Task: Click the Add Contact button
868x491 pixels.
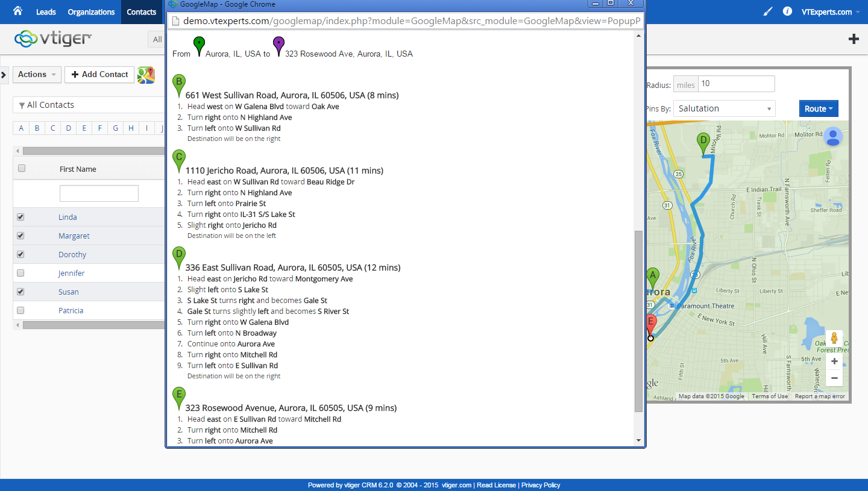Action: [99, 75]
